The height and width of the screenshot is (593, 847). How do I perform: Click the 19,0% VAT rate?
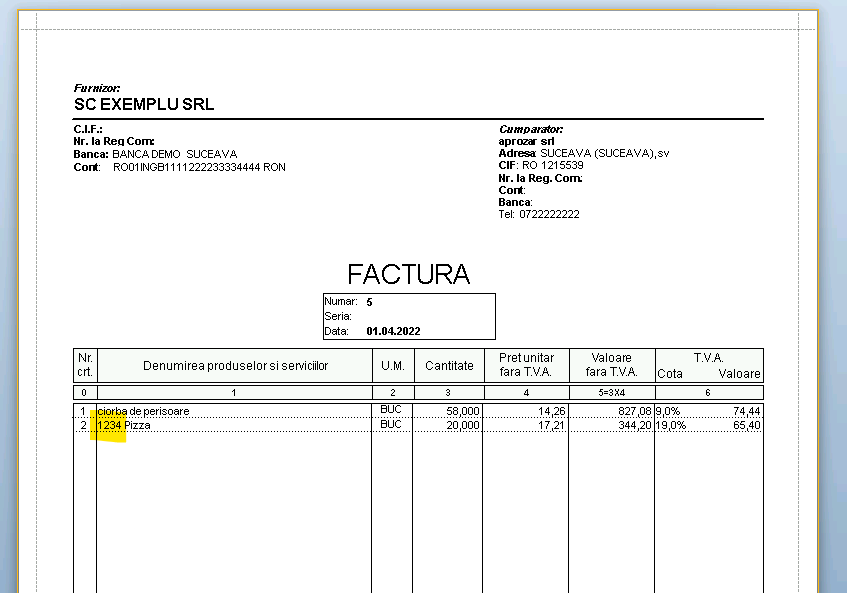[x=671, y=426]
